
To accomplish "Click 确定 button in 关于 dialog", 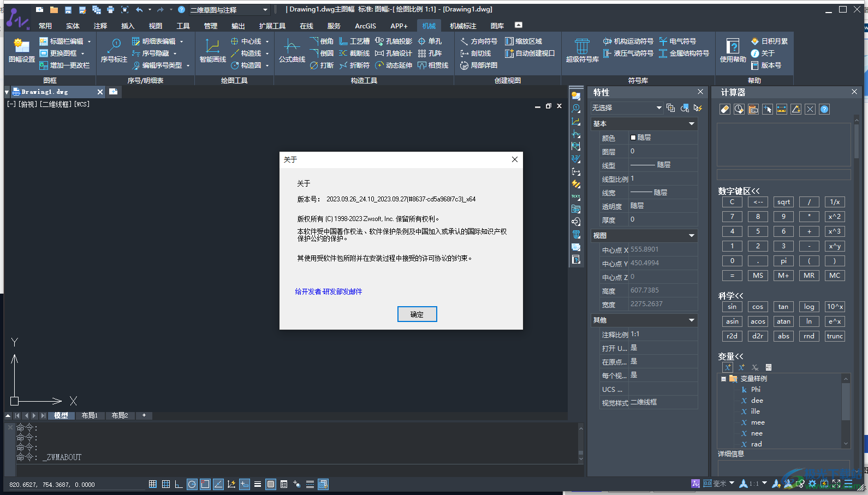I will coord(417,314).
